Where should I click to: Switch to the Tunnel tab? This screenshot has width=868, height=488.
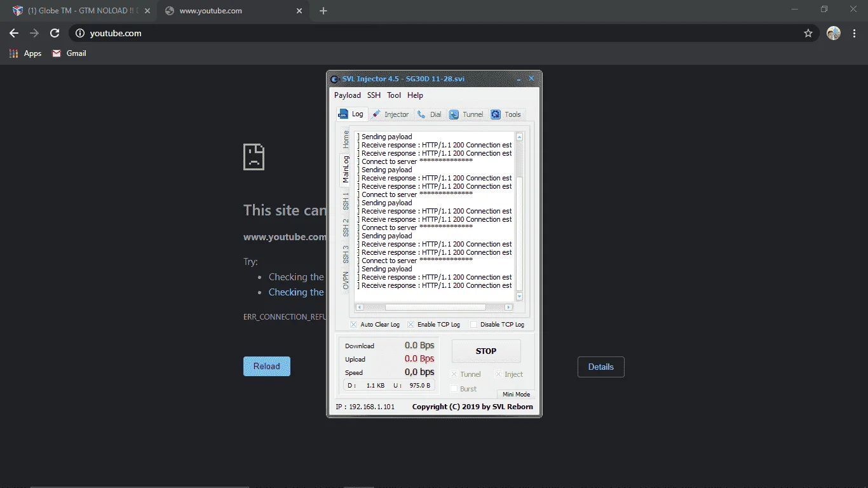click(466, 114)
